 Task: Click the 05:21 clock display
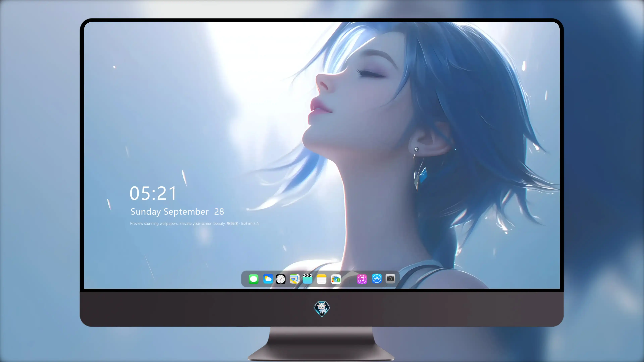tap(153, 193)
